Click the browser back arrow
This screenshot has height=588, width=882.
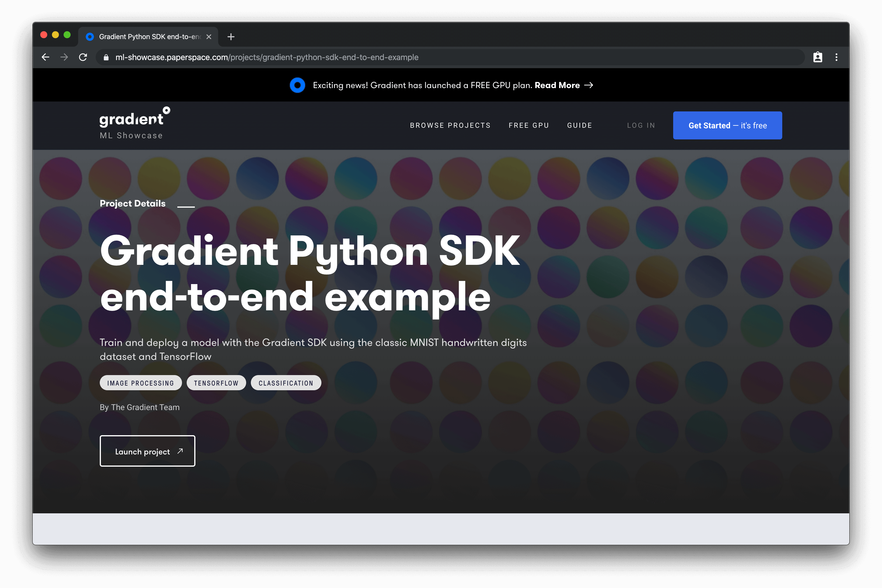point(45,57)
